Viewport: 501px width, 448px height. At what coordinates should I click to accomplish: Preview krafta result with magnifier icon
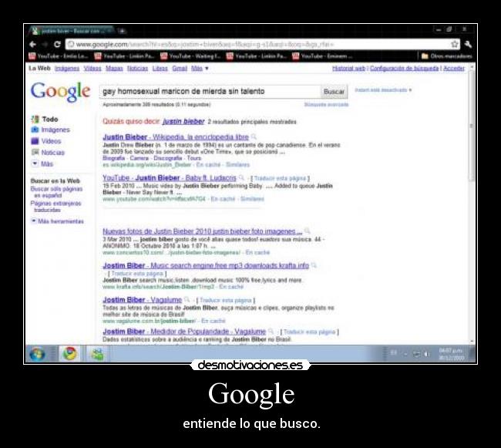point(314,265)
